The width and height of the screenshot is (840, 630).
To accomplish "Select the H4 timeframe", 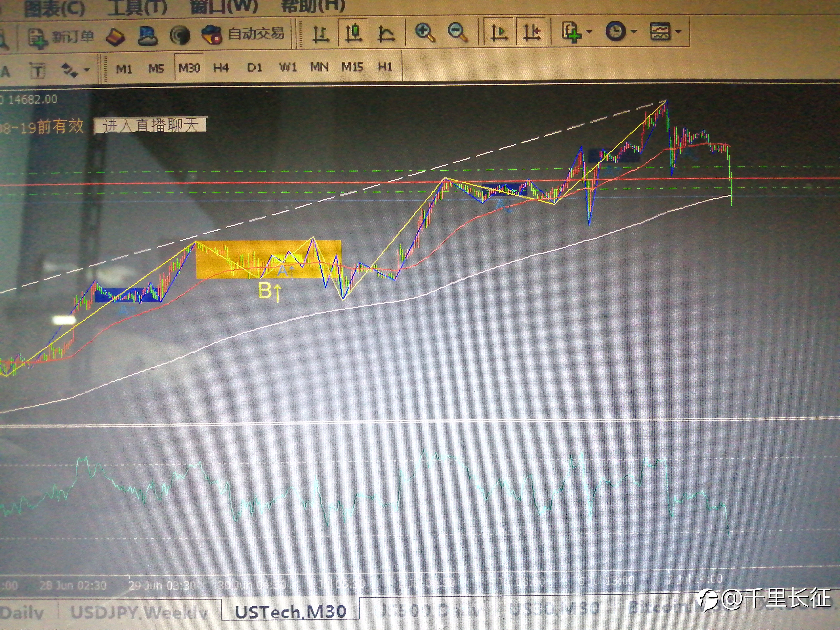I will pos(221,68).
